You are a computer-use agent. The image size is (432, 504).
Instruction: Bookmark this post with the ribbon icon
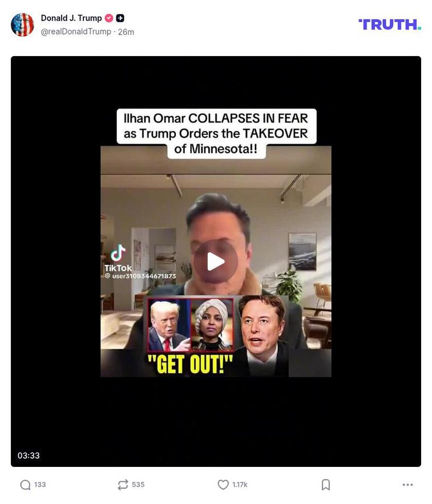pyautogui.click(x=326, y=485)
